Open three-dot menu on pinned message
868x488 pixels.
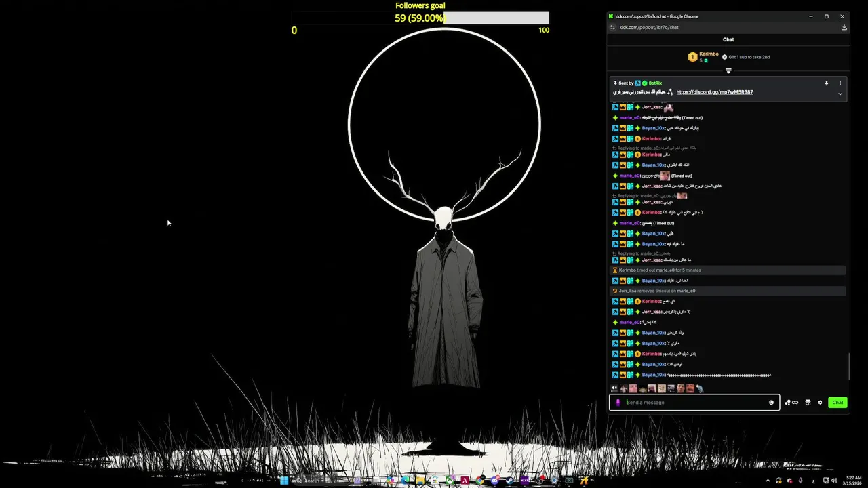840,83
